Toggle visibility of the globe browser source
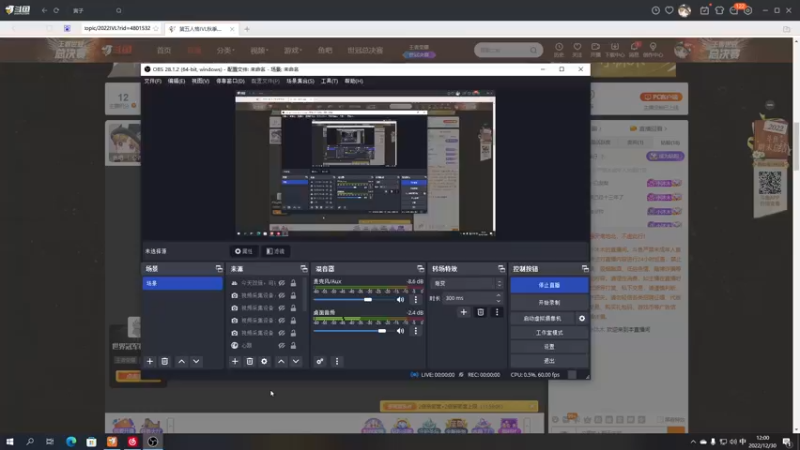 (282, 345)
